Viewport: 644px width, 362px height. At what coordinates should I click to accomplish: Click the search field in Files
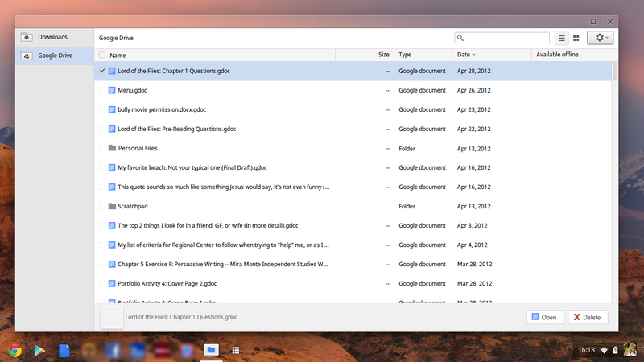[x=502, y=38]
